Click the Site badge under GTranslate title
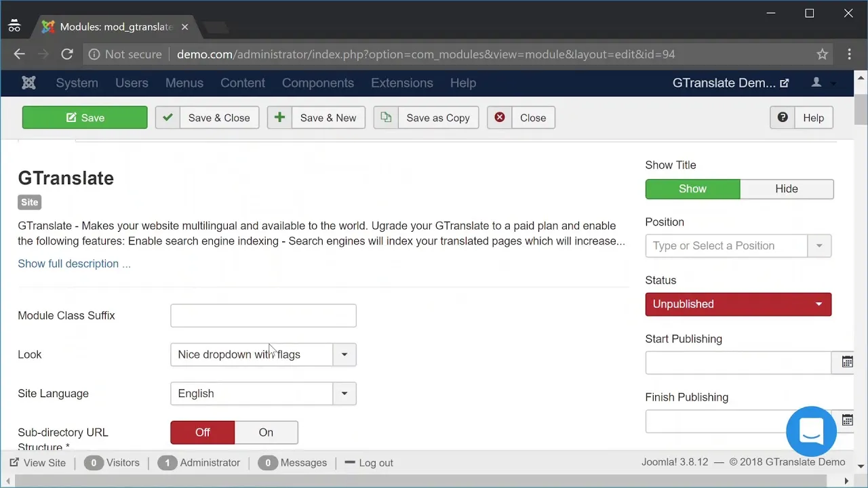Image resolution: width=868 pixels, height=488 pixels. click(x=30, y=202)
